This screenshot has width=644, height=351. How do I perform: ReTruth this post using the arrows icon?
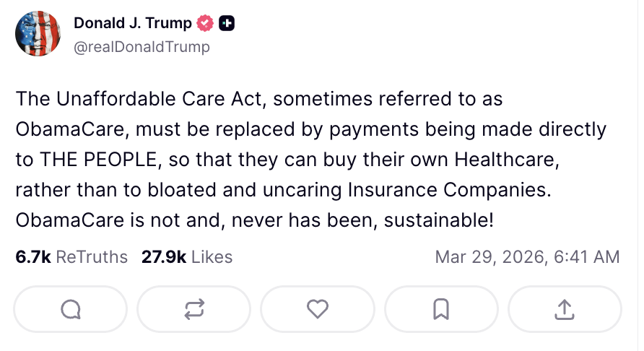194,309
